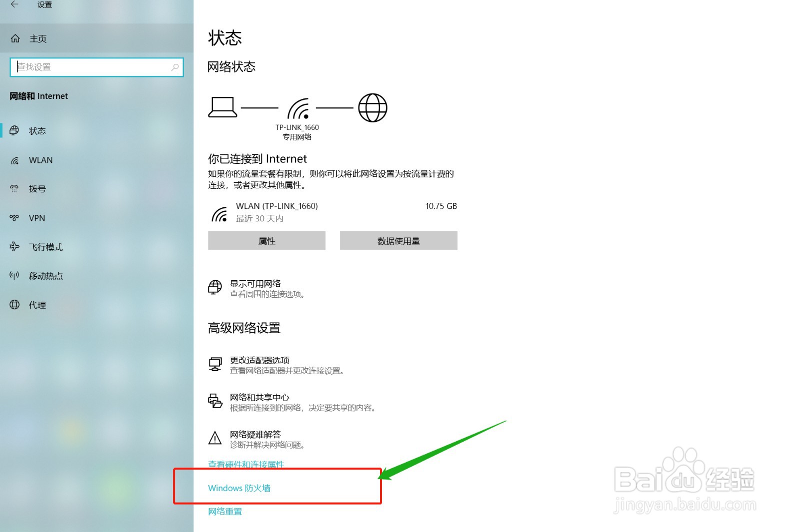800x532 pixels.
Task: Click the 主页 home icon
Action: coord(14,38)
